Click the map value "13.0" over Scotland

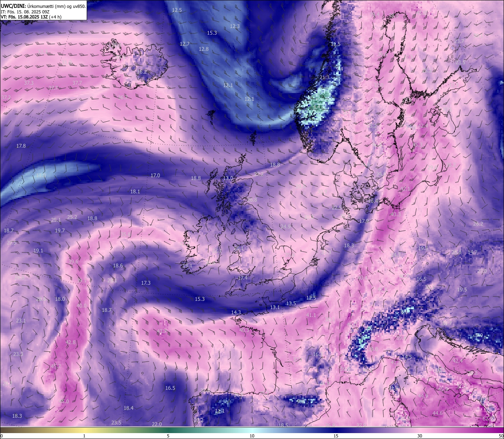click(x=228, y=178)
